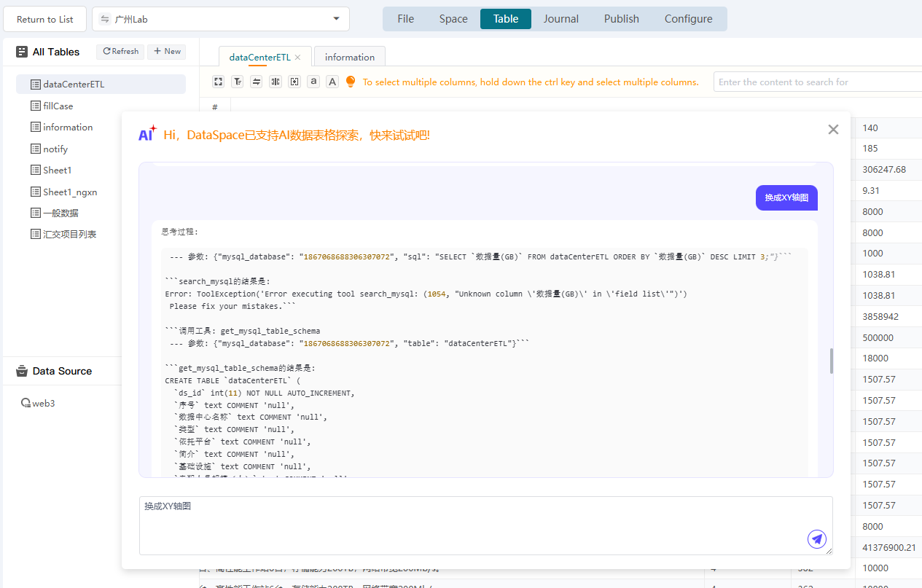Viewport: 922px width, 588px height.
Task: Click the Data Source panel icon
Action: click(22, 371)
